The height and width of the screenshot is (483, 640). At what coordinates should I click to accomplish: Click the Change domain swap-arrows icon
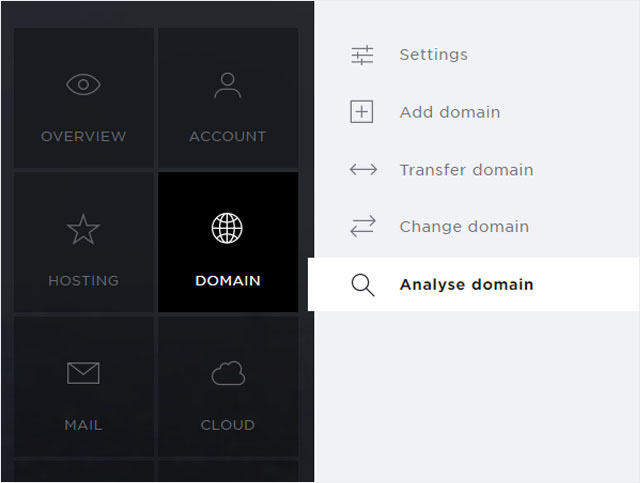coord(363,226)
